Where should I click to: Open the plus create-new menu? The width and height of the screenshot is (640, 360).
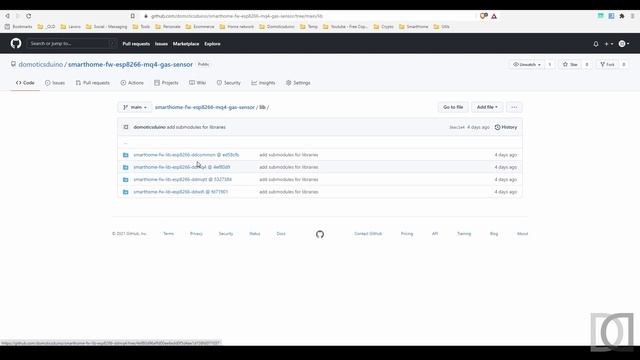point(609,44)
